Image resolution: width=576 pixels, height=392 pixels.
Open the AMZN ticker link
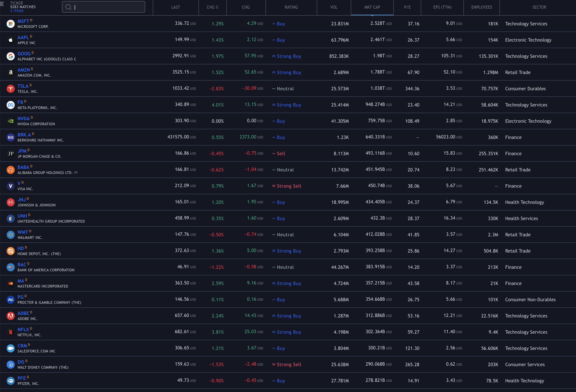pyautogui.click(x=24, y=70)
